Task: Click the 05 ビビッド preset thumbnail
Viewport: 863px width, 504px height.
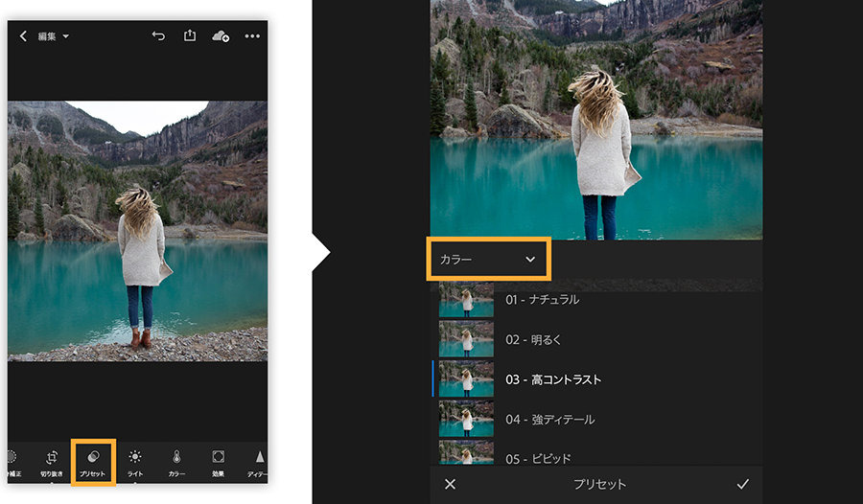Action: (466, 453)
